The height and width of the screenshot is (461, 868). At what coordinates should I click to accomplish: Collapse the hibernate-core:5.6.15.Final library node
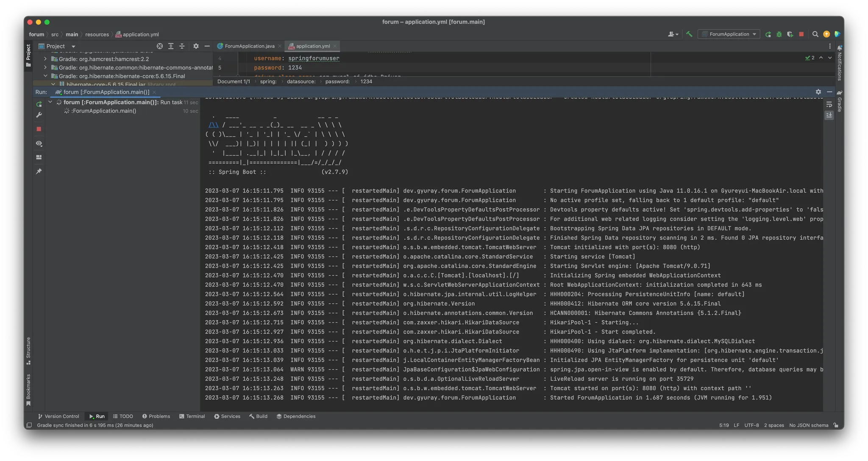coord(45,76)
